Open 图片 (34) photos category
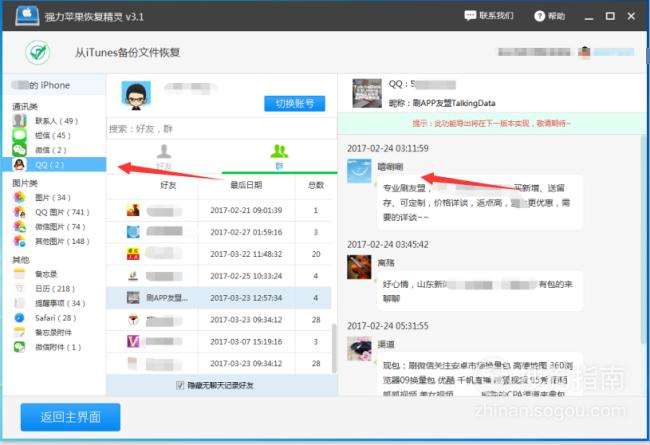The image size is (650, 445). pyautogui.click(x=52, y=197)
